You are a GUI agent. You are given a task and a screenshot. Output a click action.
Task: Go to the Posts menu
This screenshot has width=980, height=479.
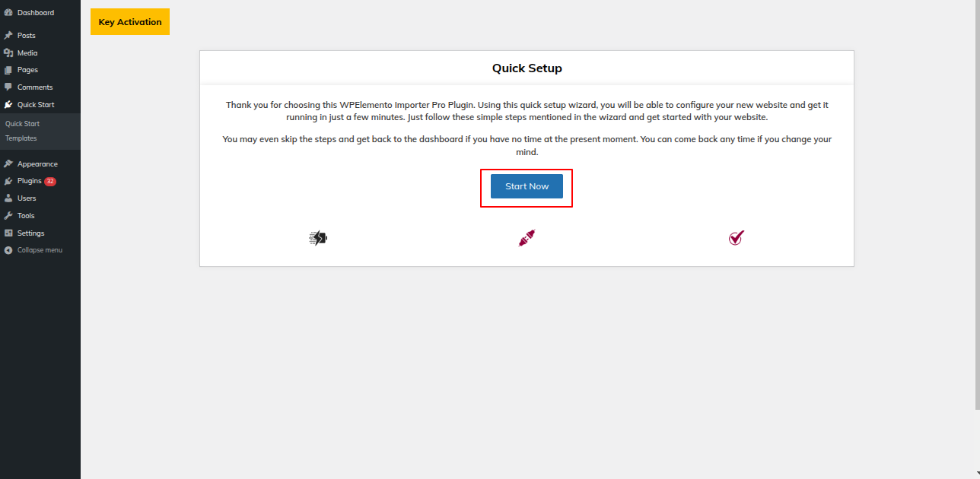[27, 36]
